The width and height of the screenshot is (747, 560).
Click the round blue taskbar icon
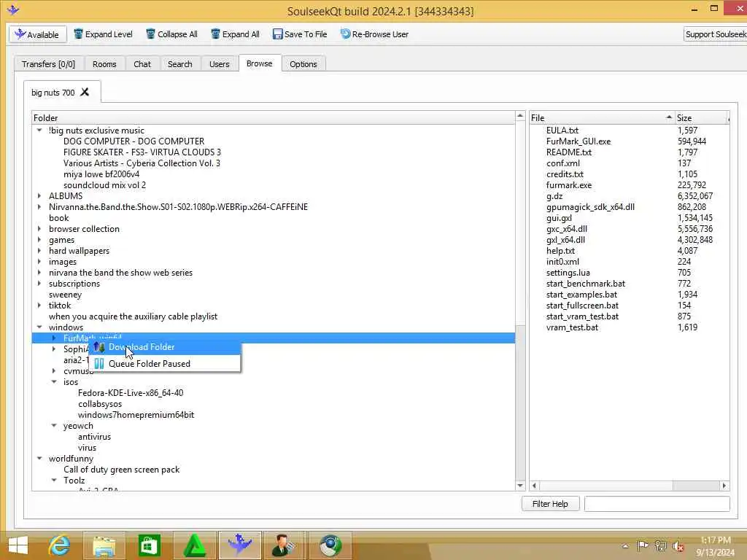coord(330,545)
